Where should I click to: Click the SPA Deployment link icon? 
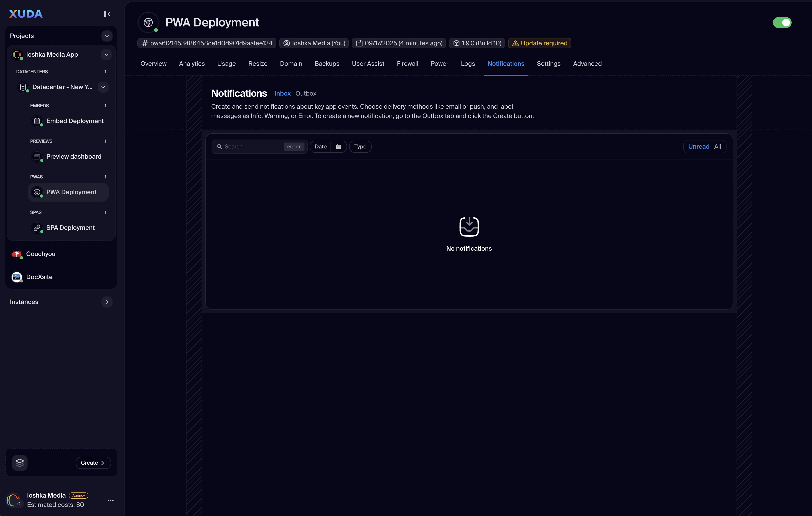point(37,228)
